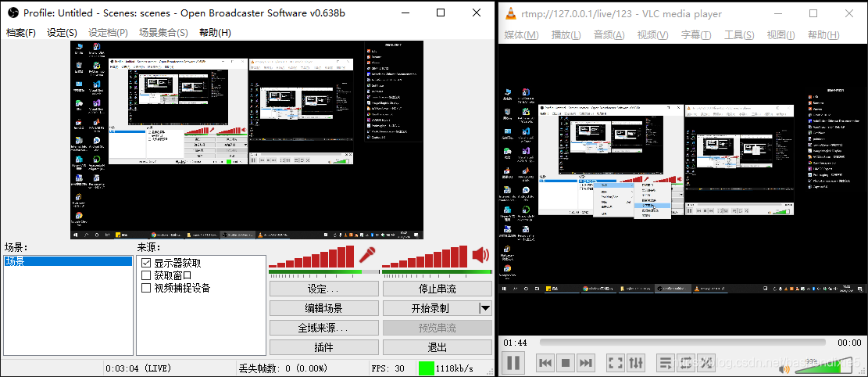The image size is (868, 377).
Task: Mute the OBS microphone icon
Action: tap(367, 255)
